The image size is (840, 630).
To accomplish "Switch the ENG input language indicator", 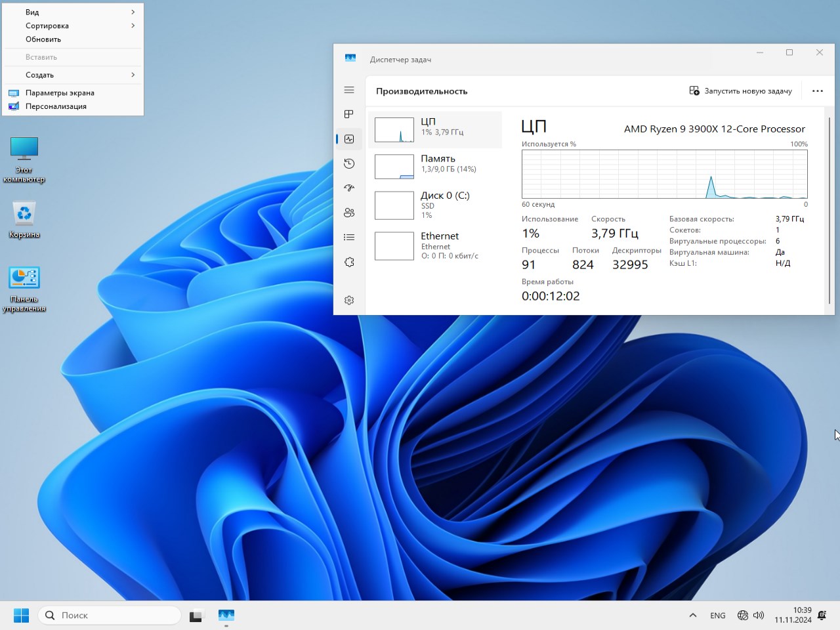I will click(718, 616).
